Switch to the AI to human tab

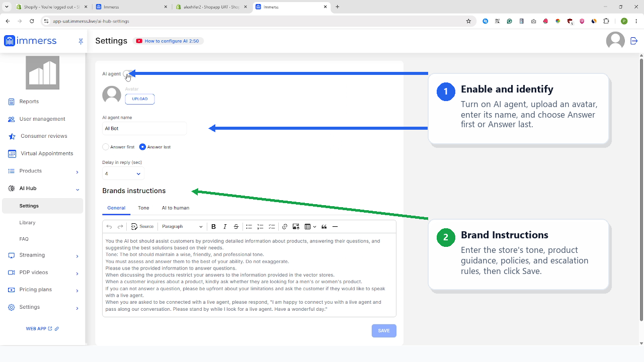[176, 208]
